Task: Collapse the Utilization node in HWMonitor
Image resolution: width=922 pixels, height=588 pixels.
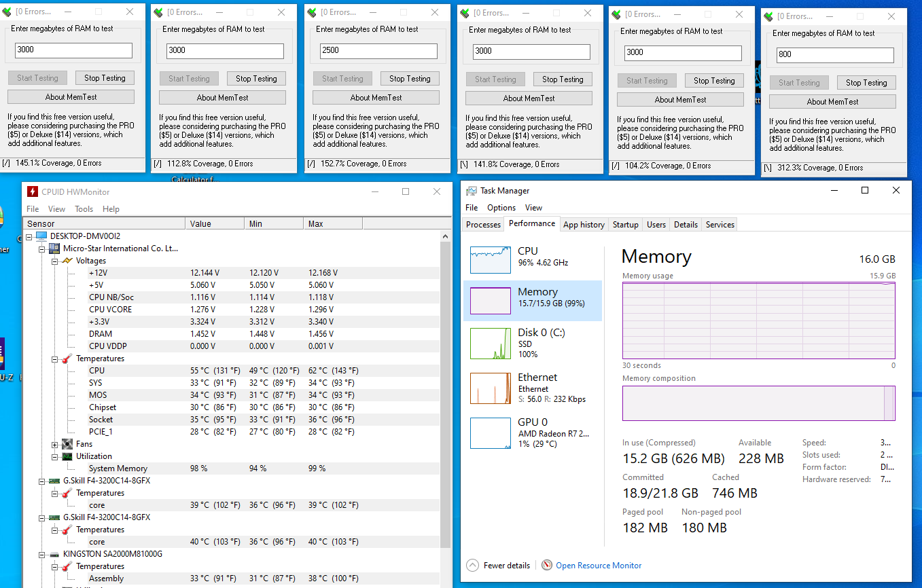Action: point(54,456)
